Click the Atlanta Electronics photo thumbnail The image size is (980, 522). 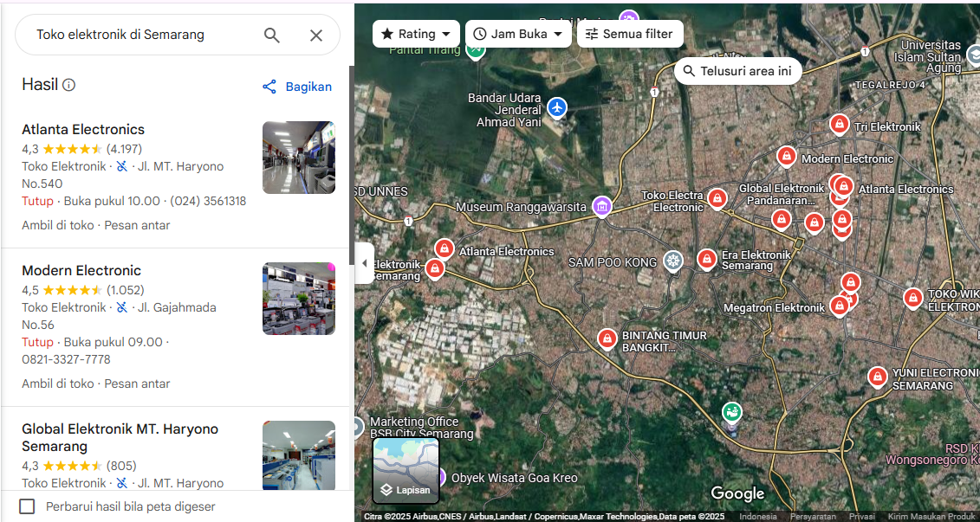click(x=299, y=158)
